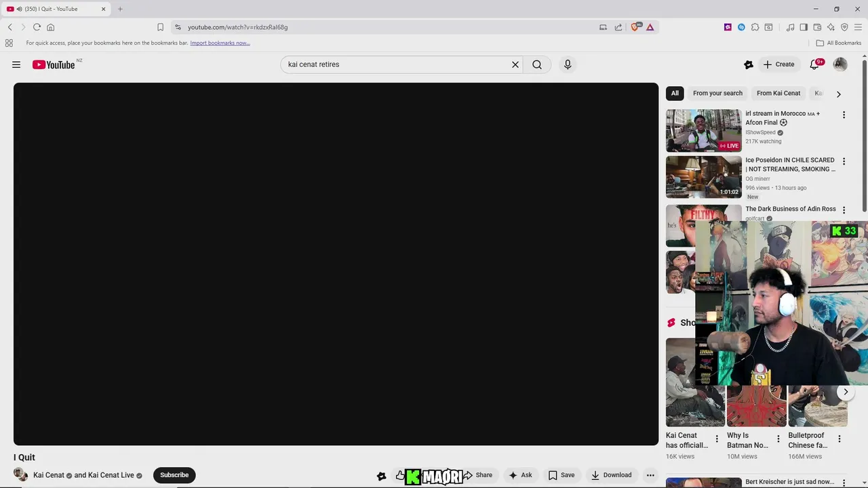
Task: Open the Shazam extension icon
Action: point(741,27)
